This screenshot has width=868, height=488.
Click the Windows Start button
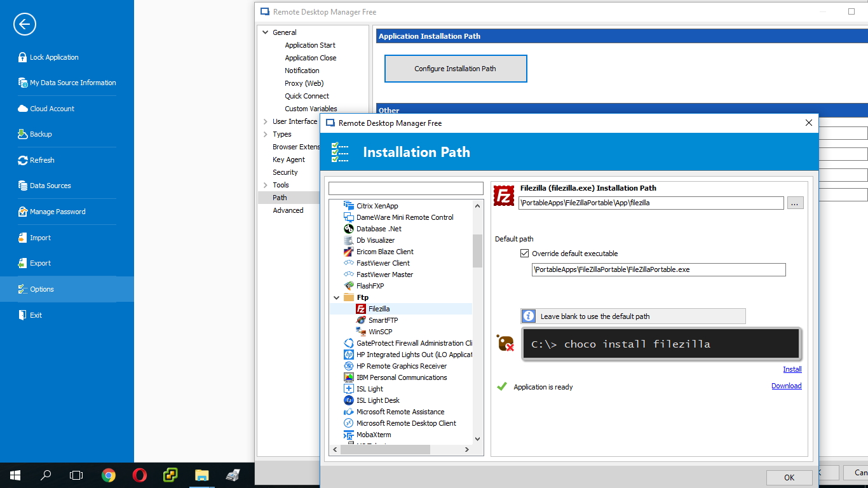tap(15, 475)
